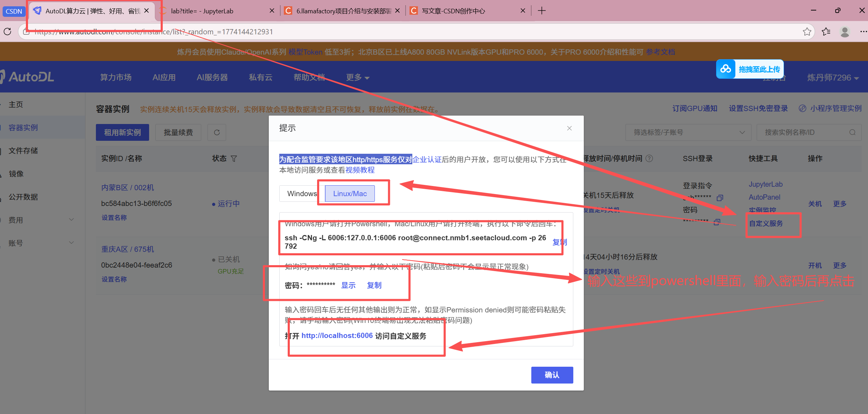Close the 提示 dialog with X
Screen dimensions: 868x414
click(x=569, y=128)
